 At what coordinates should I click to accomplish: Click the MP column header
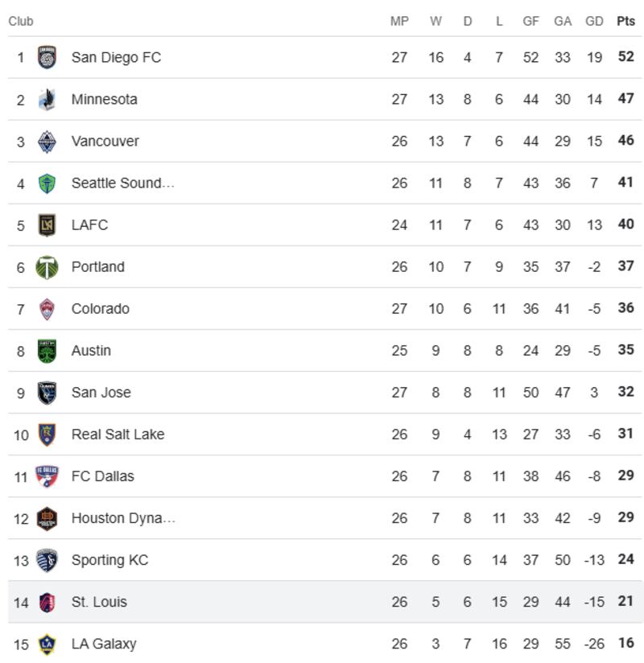click(399, 22)
